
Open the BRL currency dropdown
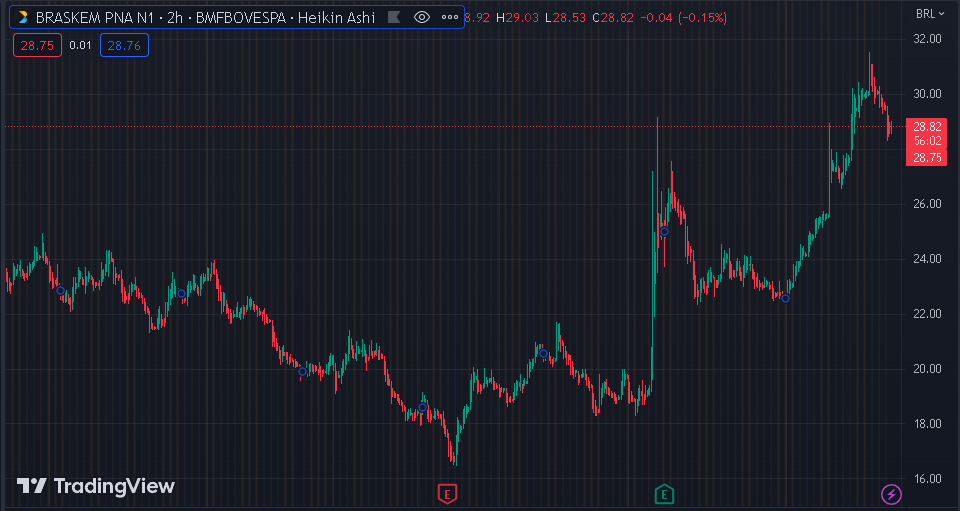click(929, 14)
